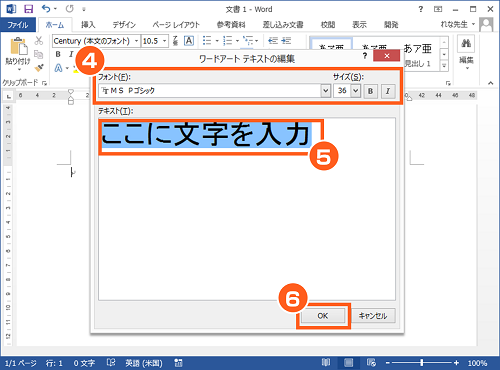
Task: Select the ホーム tab
Action: (x=55, y=25)
